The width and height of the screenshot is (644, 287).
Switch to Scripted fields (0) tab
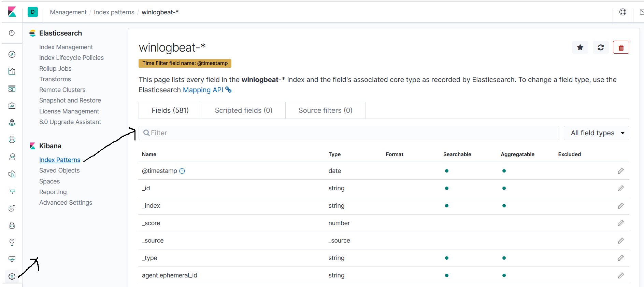tap(244, 110)
